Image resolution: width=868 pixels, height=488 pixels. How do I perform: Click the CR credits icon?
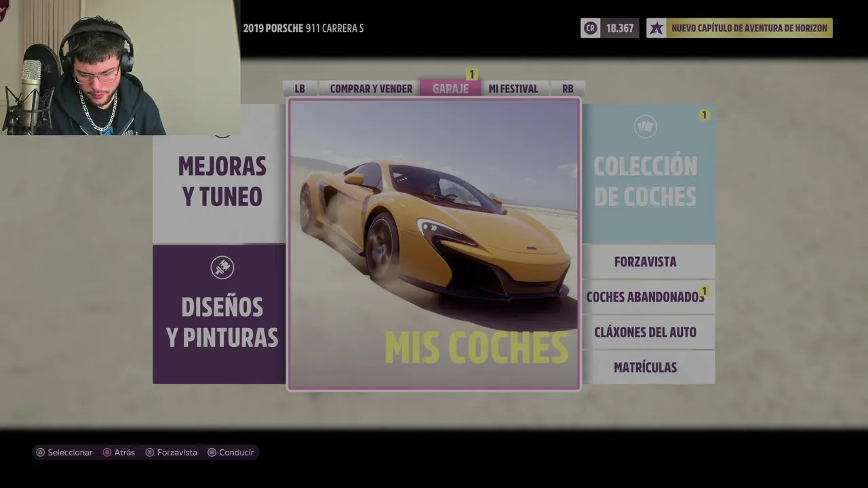(x=590, y=28)
